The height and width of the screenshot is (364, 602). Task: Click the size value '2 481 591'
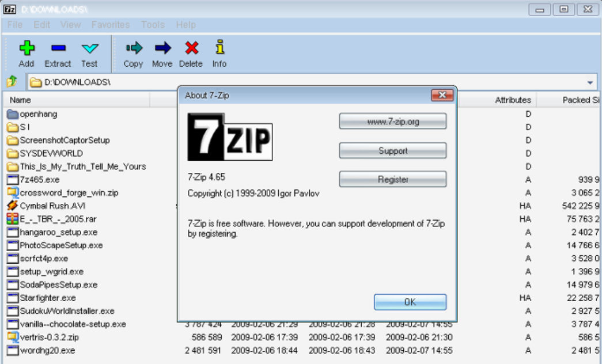pos(203,350)
